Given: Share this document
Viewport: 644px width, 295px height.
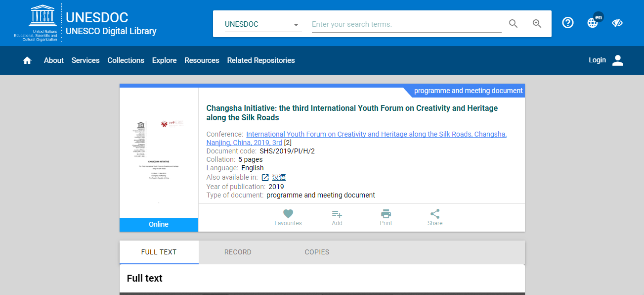Looking at the screenshot, I should click(435, 218).
